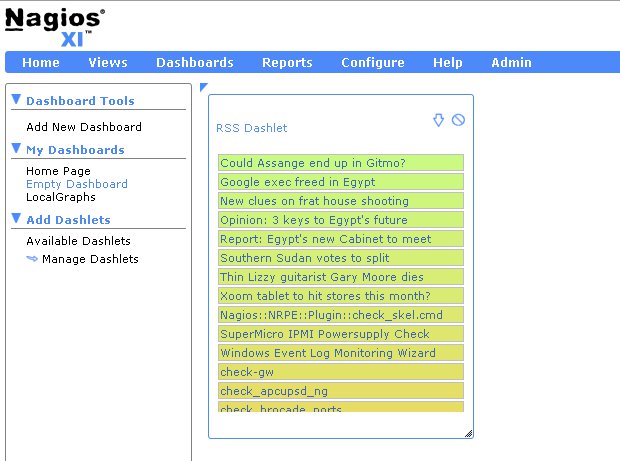The height and width of the screenshot is (461, 620).
Task: Click the arrow icon beside Manage Dashlets
Action: point(32,259)
